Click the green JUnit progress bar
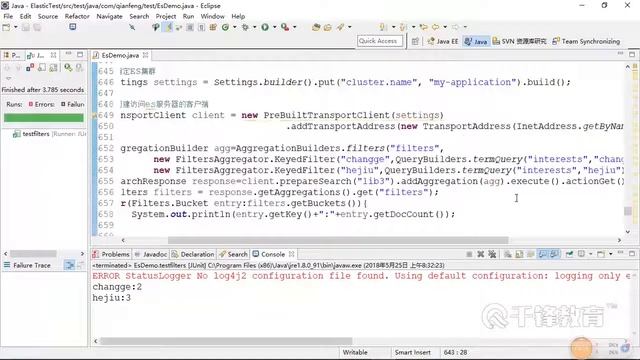 (x=44, y=118)
